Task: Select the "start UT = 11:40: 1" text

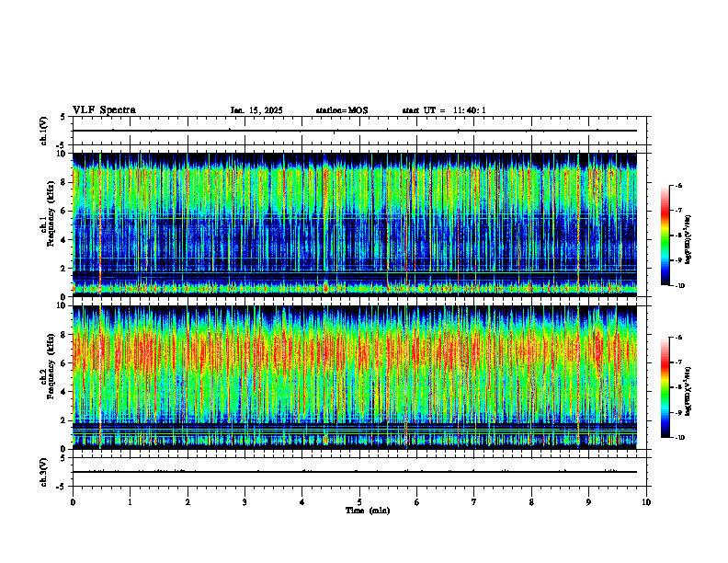Action: pyautogui.click(x=444, y=110)
